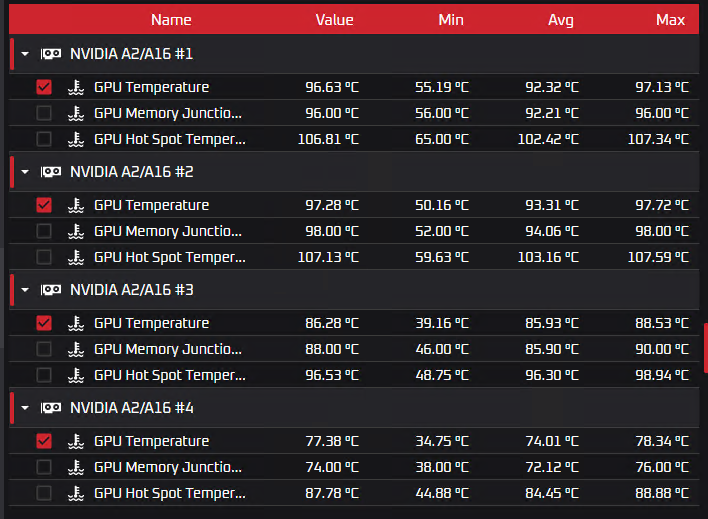Click the 55.19 °C minimum value
Viewport: 708px width, 519px height.
pyautogui.click(x=442, y=87)
